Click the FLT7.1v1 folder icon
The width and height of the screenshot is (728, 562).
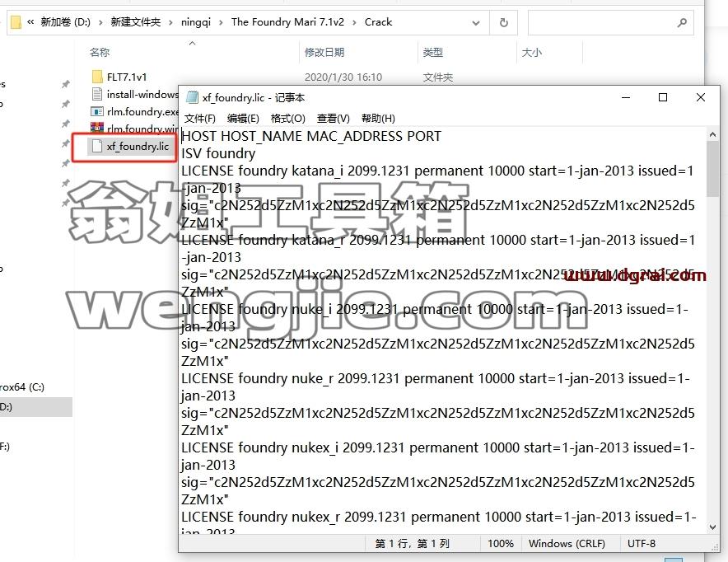(97, 77)
